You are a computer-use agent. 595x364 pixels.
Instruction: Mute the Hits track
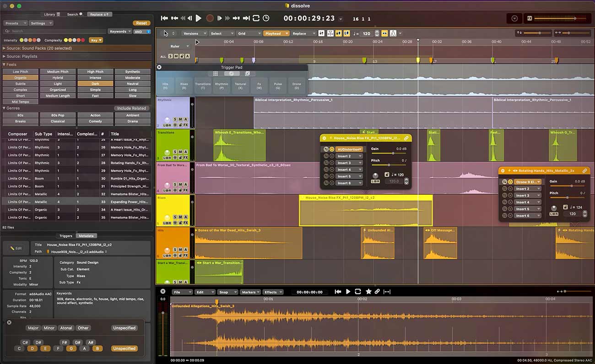click(180, 250)
